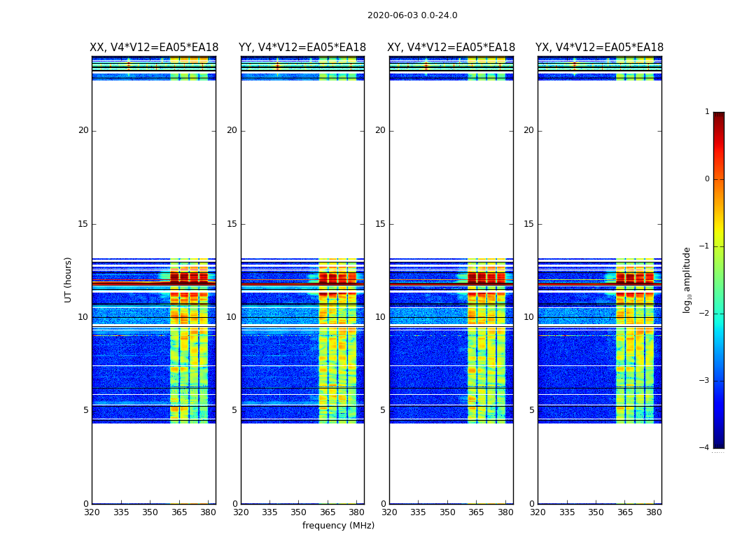
Task: Click the 'log10 amplitude' colorbar label
Action: (x=687, y=279)
